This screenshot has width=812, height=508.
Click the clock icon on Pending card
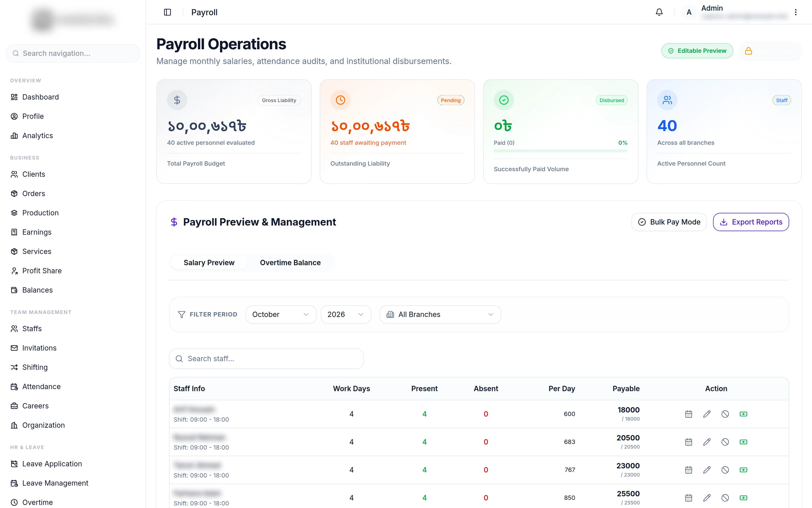tap(340, 100)
